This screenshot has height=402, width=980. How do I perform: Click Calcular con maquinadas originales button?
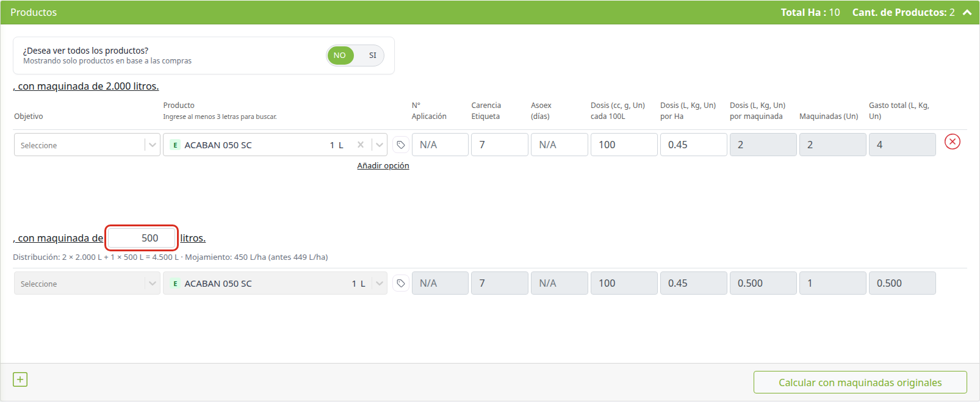pyautogui.click(x=860, y=382)
